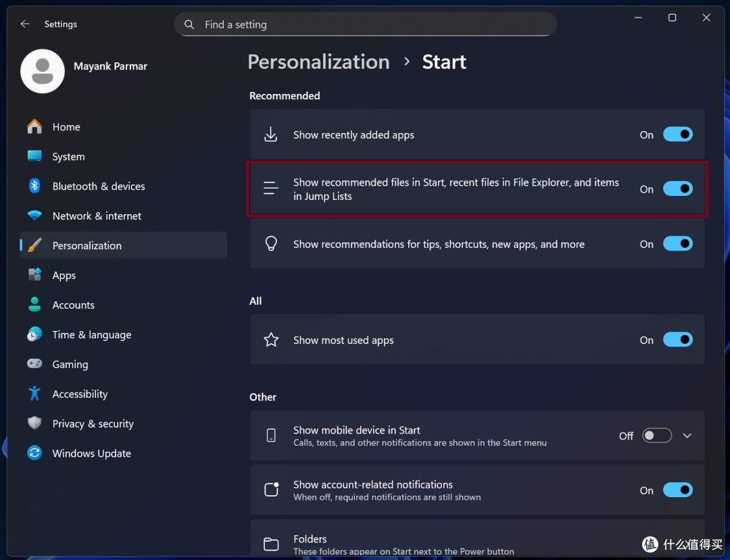Click the Bluetooth icon in sidebar
Image resolution: width=730 pixels, height=560 pixels.
click(34, 186)
